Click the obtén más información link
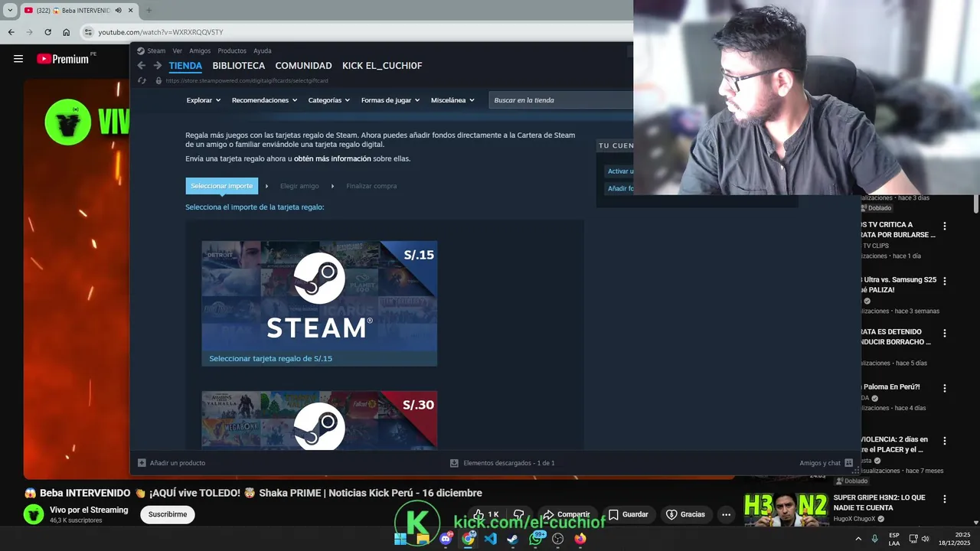980x551 pixels. pyautogui.click(x=332, y=159)
